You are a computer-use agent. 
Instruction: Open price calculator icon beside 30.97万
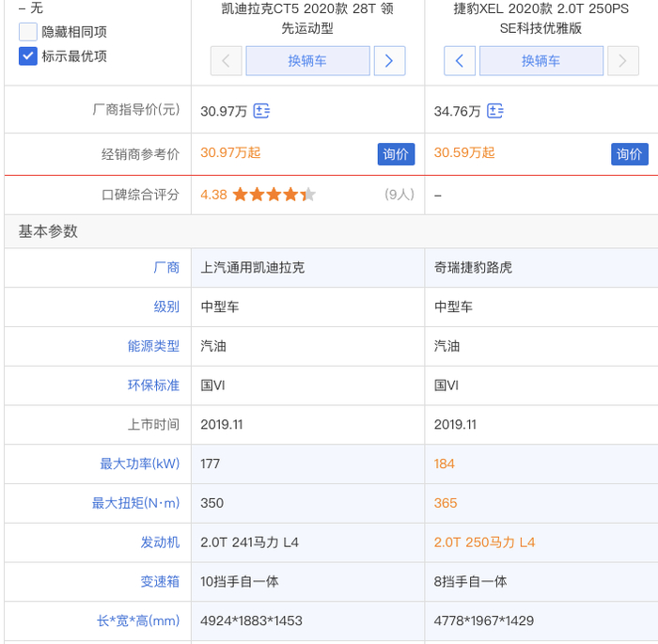coord(261,111)
